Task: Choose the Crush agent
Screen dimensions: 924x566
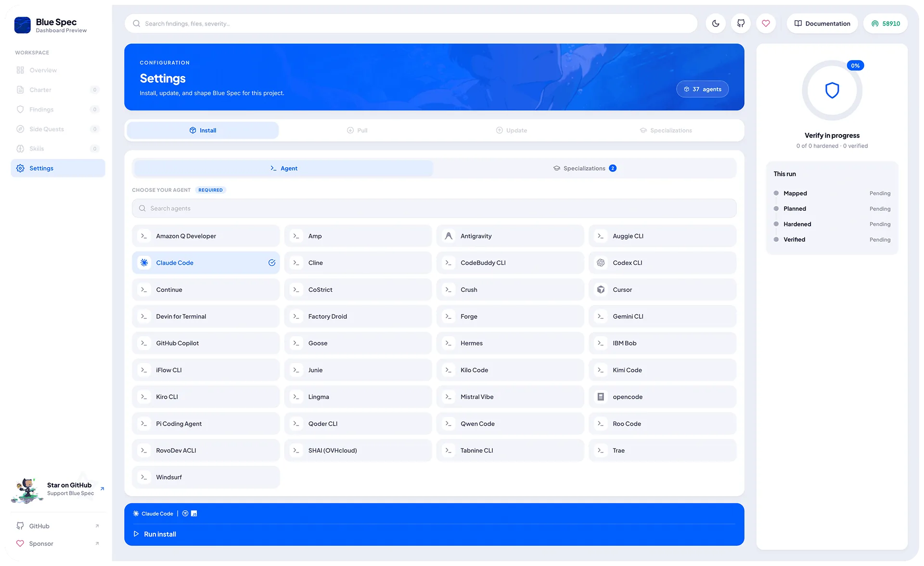Action: tap(510, 289)
